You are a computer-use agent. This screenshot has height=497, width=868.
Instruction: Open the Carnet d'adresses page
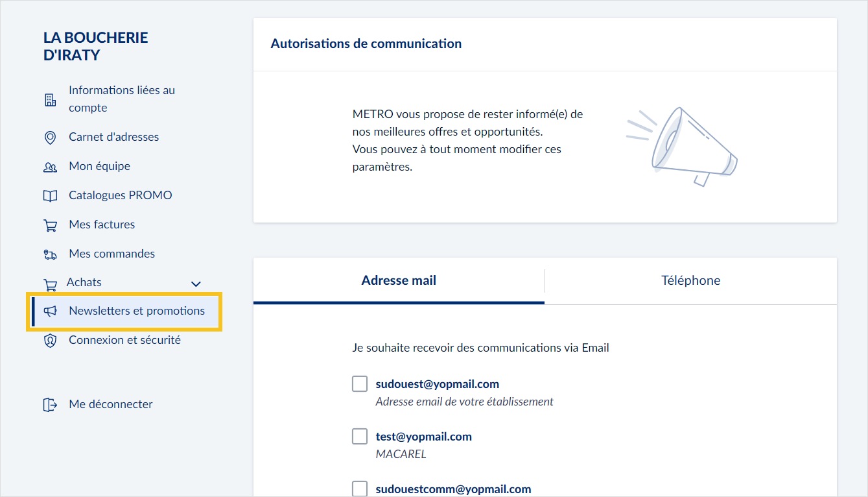[114, 137]
